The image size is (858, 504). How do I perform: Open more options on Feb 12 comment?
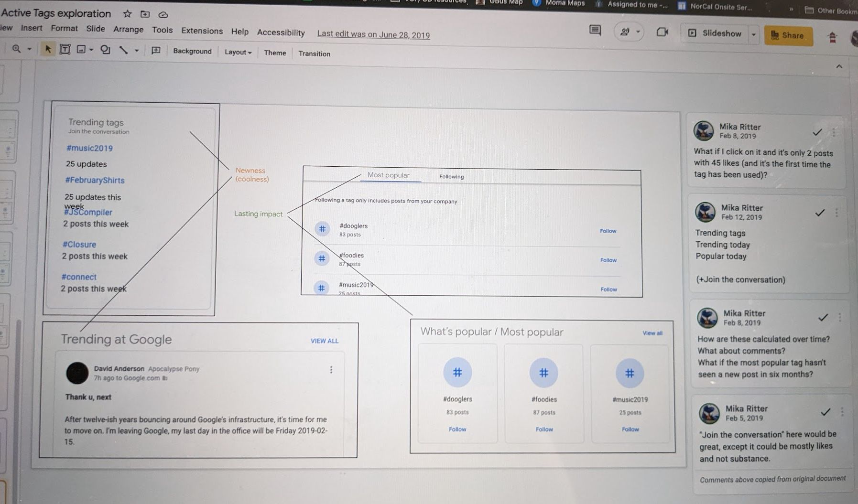tap(836, 213)
